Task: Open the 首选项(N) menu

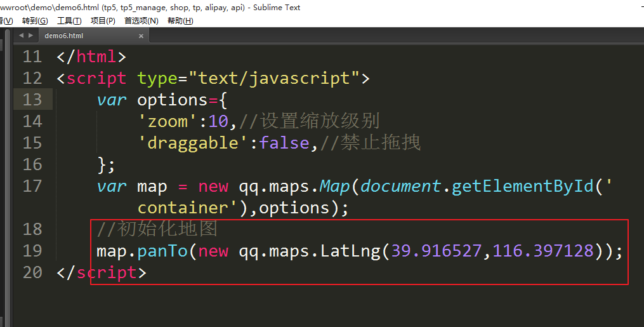Action: 141,20
